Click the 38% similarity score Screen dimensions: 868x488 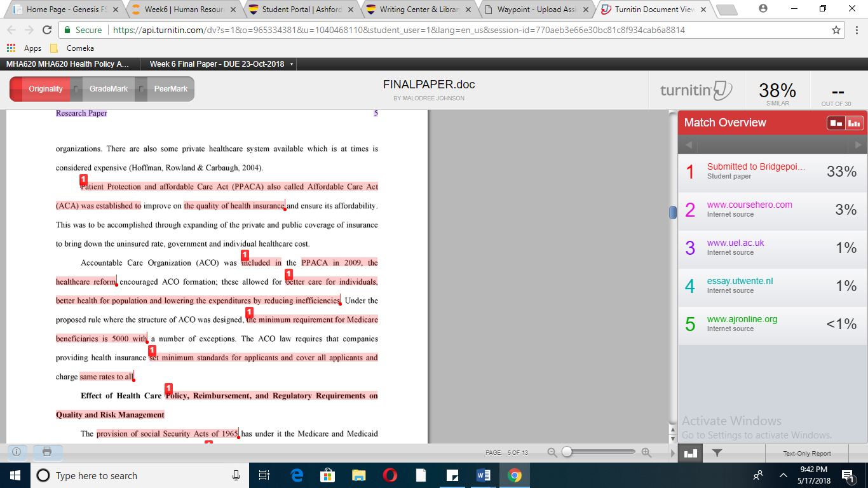(x=778, y=90)
